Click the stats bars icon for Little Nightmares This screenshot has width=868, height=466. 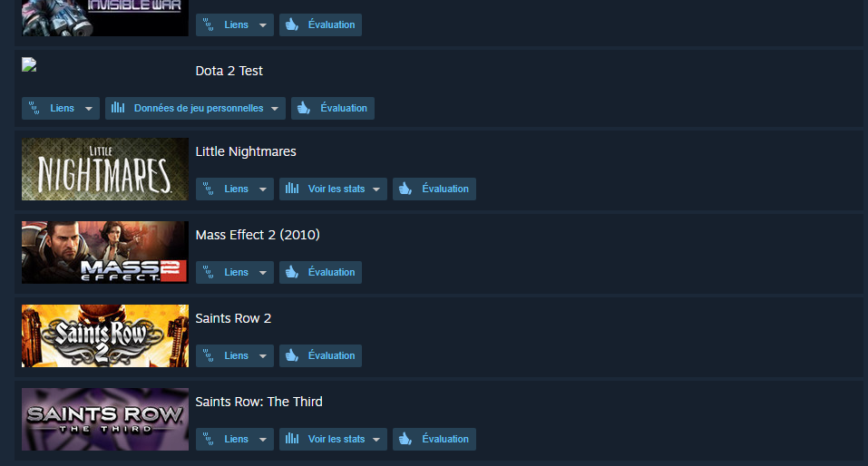[x=292, y=189]
